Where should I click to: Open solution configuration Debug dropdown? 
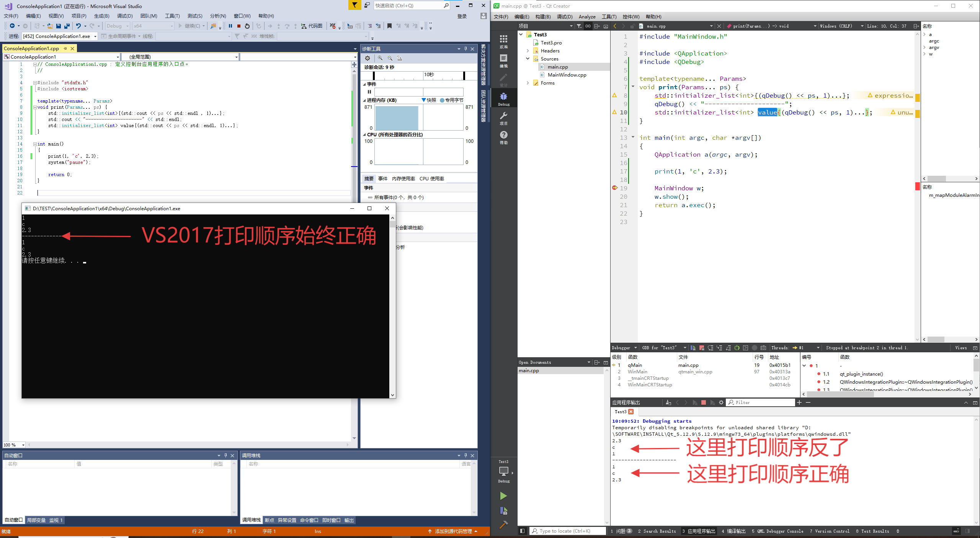(118, 26)
